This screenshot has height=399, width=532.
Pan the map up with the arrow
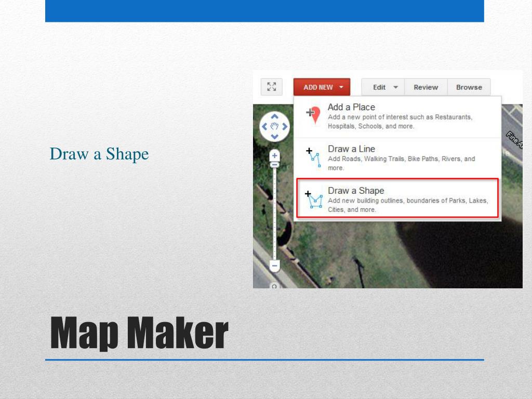274,117
